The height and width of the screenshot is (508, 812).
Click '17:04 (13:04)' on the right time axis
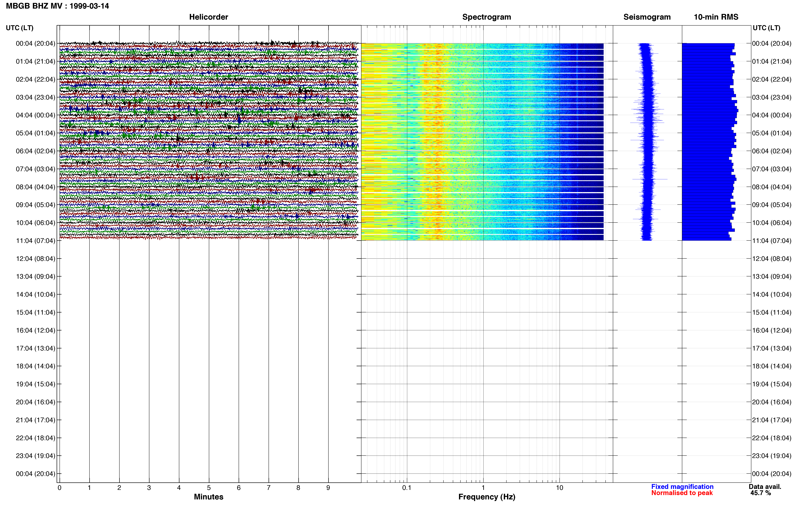point(772,348)
